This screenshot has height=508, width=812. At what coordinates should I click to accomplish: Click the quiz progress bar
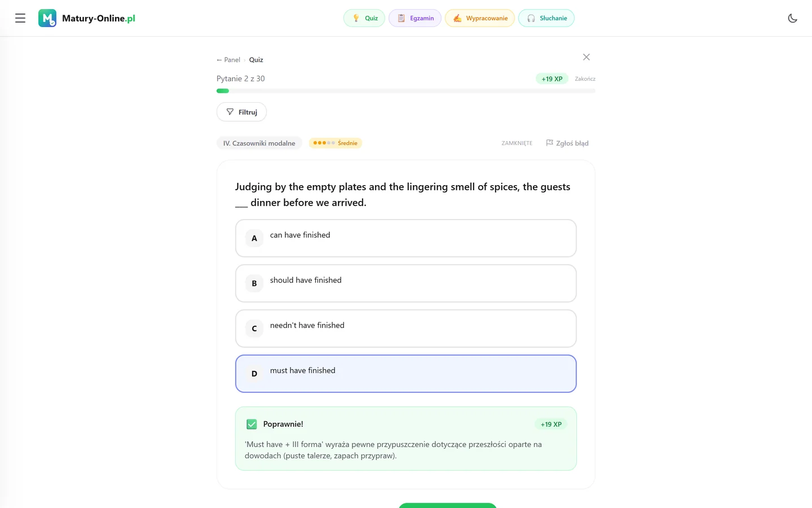[406, 91]
